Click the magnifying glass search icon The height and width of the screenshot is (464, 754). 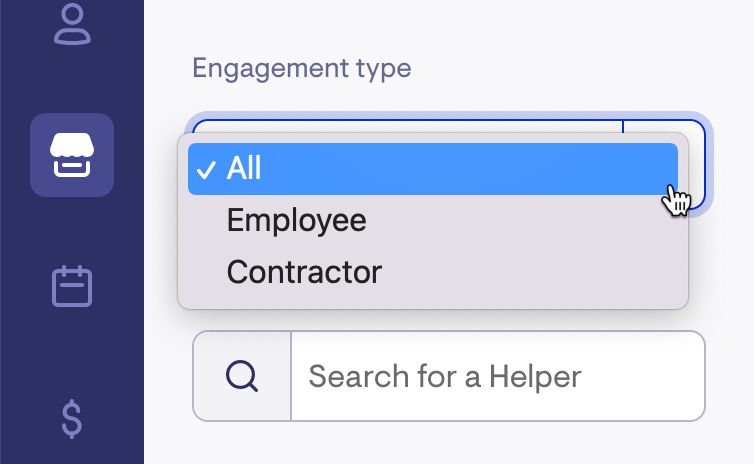(x=242, y=376)
